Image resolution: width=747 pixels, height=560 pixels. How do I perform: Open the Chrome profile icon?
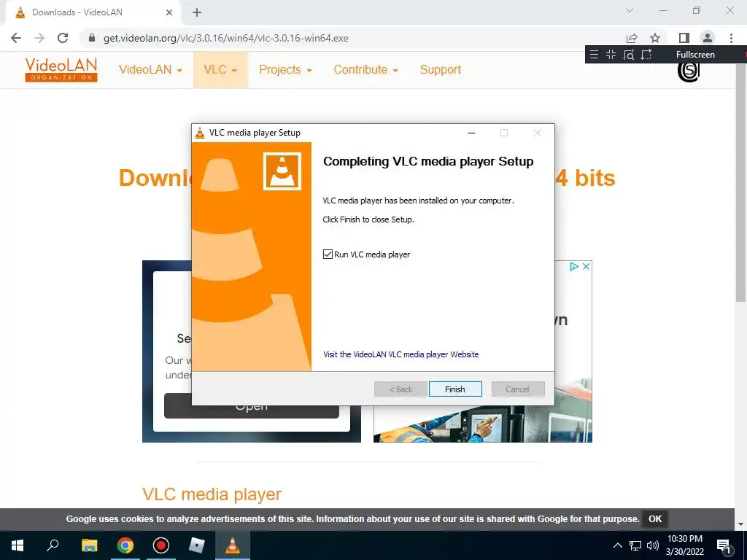pos(708,38)
